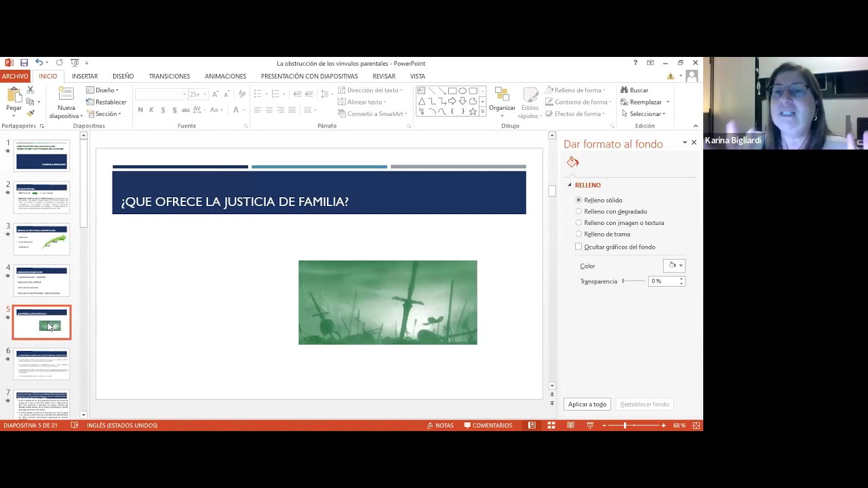The width and height of the screenshot is (868, 488).
Task: Open the Reemplazar dropdown arrow
Action: [x=667, y=102]
